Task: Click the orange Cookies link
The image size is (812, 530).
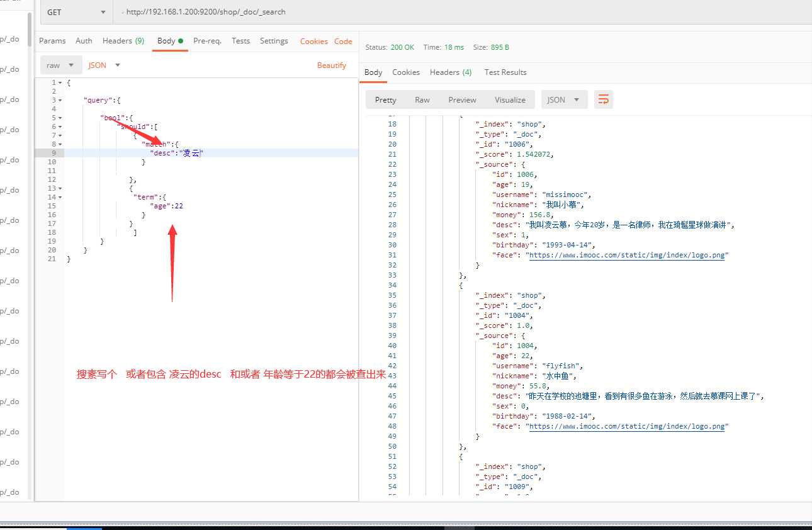Action: 313,42
